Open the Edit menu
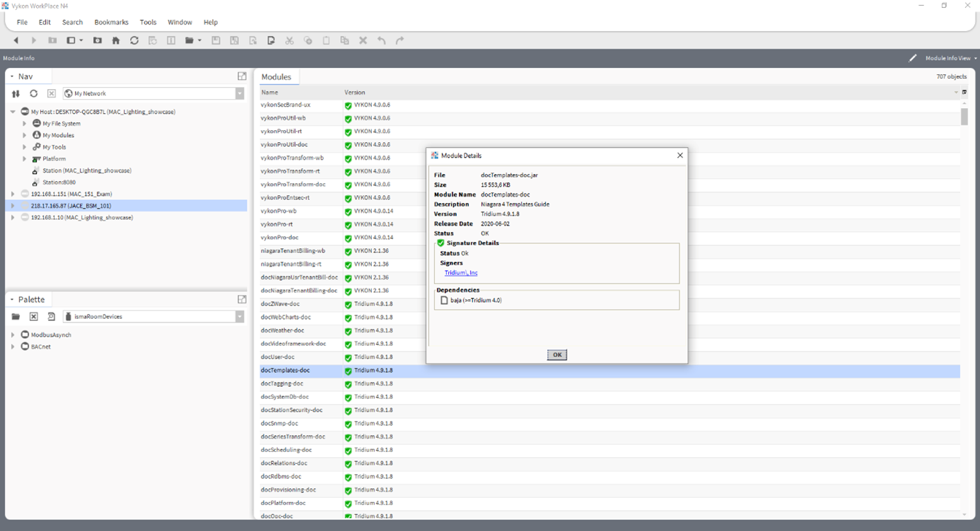Screen dimensions: 980x531 (45, 23)
